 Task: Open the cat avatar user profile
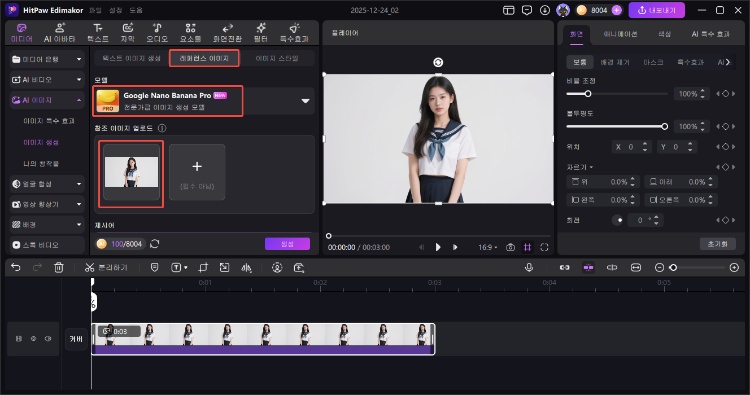click(563, 10)
